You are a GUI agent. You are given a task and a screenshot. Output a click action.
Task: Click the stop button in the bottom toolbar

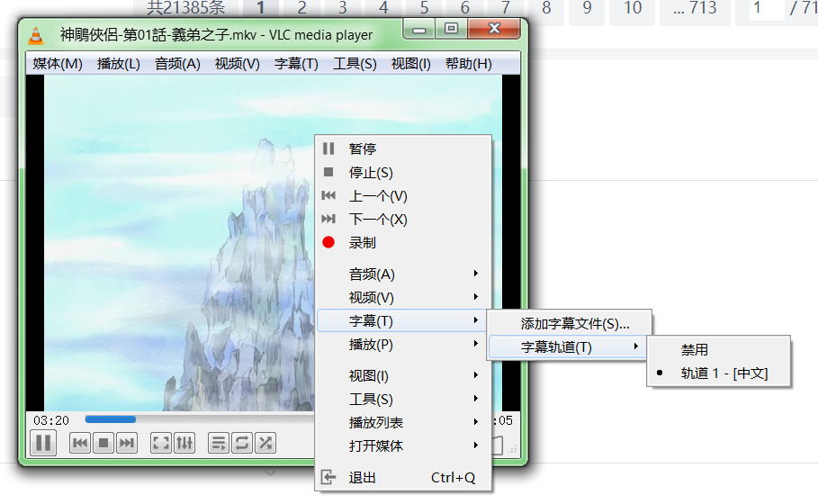tap(103, 444)
